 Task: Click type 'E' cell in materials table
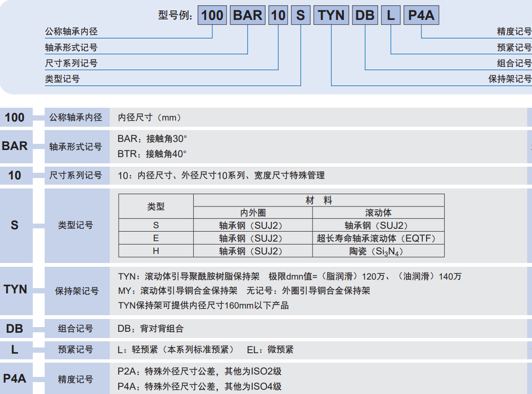pos(156,238)
